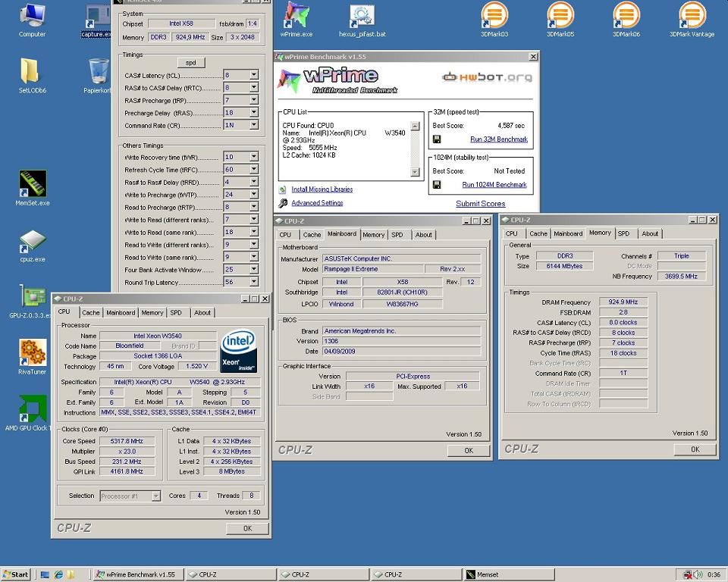Open 3DMark06 desktop shortcut

(x=626, y=19)
